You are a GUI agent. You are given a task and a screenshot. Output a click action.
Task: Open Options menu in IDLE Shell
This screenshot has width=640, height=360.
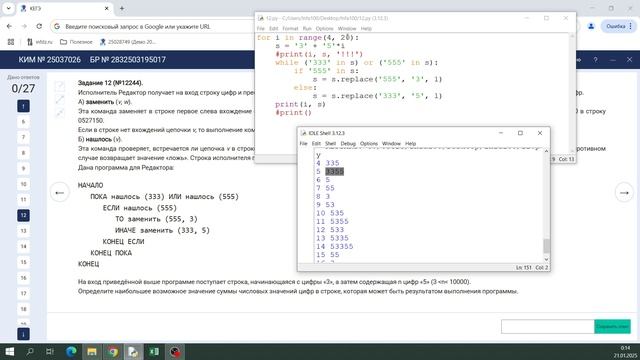tap(369, 143)
